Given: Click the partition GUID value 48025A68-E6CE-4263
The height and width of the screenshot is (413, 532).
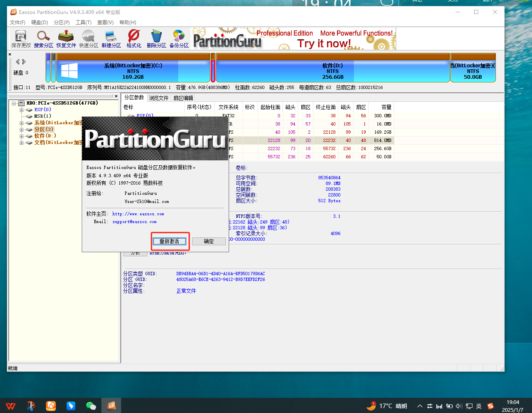Looking at the screenshot, I should 220,280.
